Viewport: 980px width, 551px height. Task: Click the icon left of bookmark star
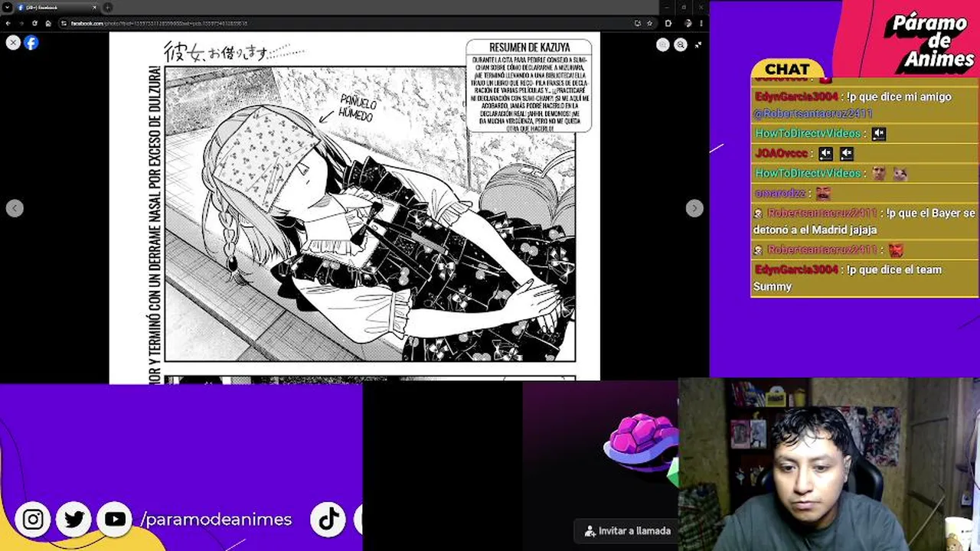tap(637, 23)
